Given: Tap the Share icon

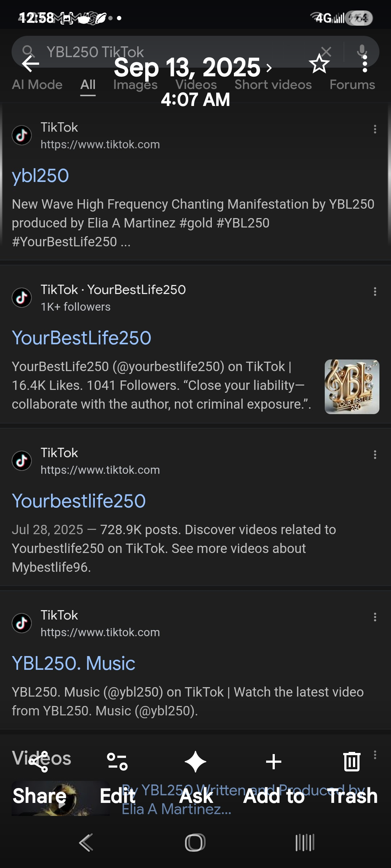Looking at the screenshot, I should coord(39,762).
